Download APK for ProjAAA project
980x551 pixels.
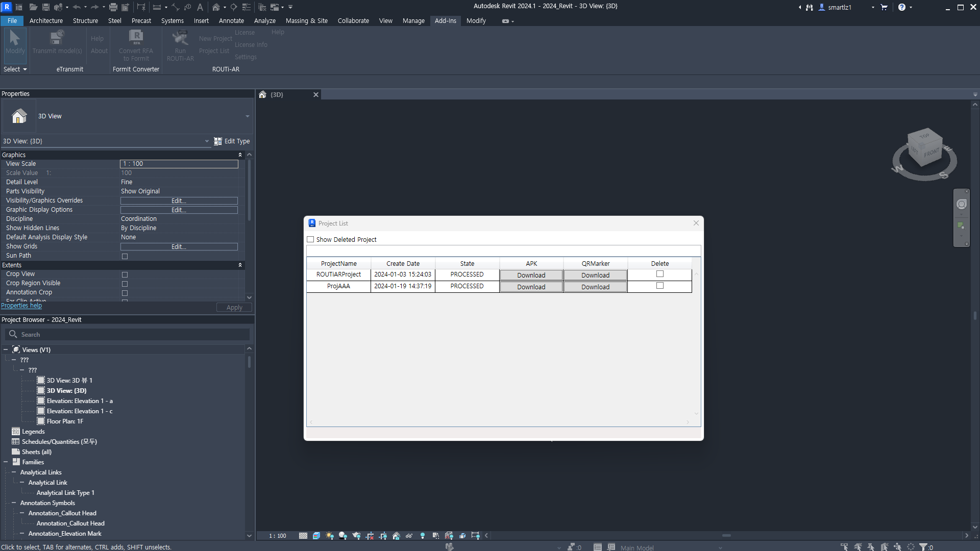(x=531, y=287)
